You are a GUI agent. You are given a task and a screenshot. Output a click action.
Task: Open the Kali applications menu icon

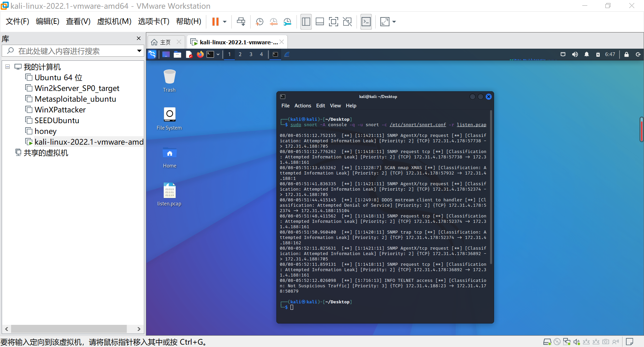tap(152, 54)
